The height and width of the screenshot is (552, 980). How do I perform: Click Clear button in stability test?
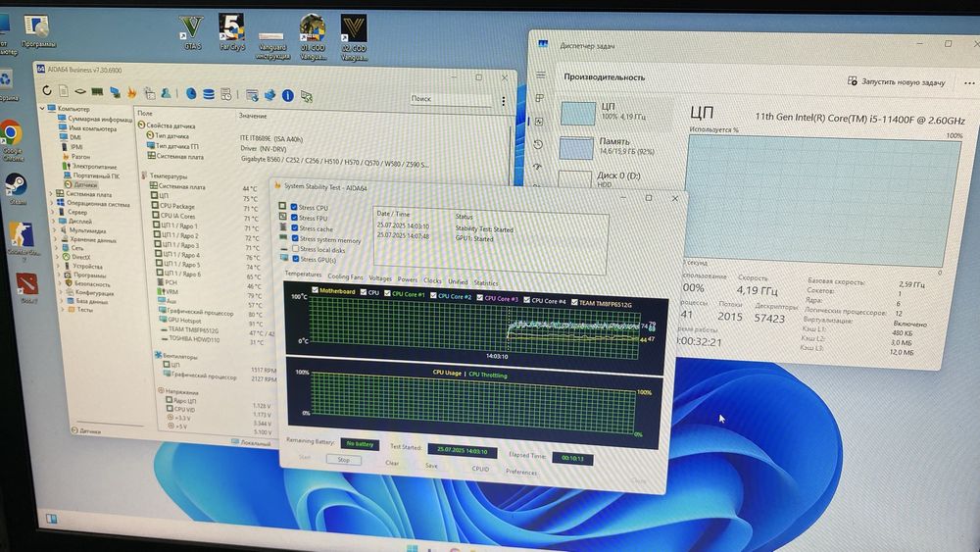392,463
